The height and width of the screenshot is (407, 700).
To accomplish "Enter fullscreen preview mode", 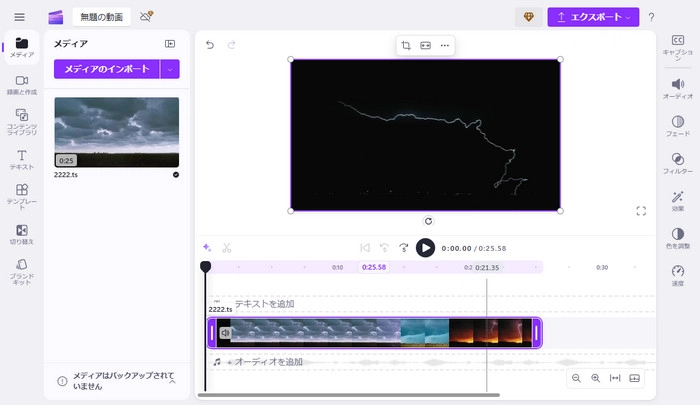I will tap(641, 211).
